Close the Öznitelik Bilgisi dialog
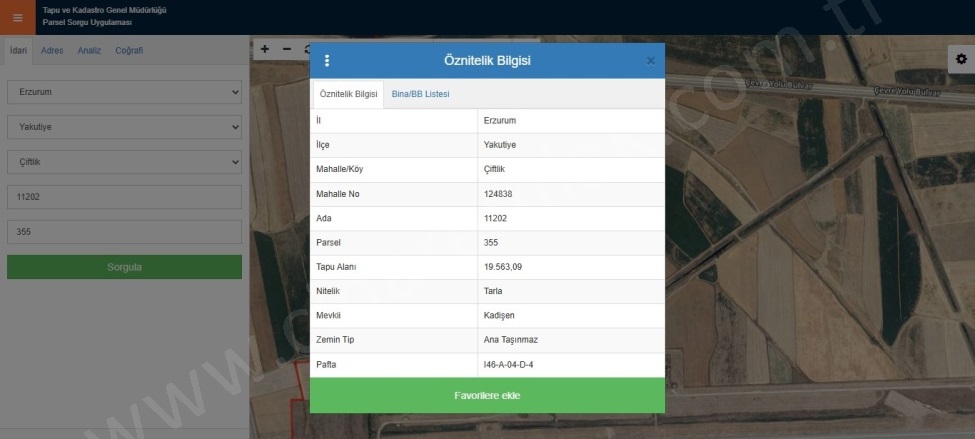This screenshot has width=975, height=439. pyautogui.click(x=651, y=61)
